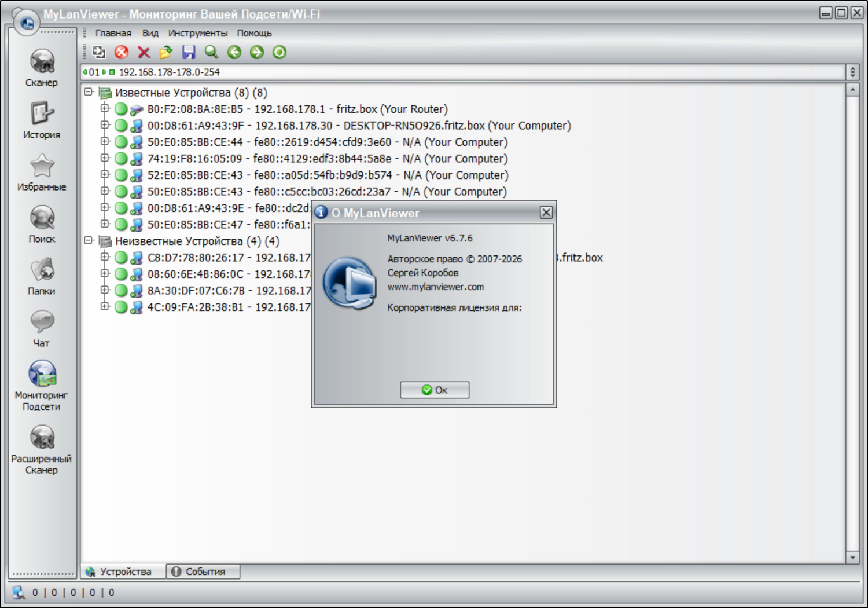Collapse the Известные Устройства group

(x=89, y=92)
